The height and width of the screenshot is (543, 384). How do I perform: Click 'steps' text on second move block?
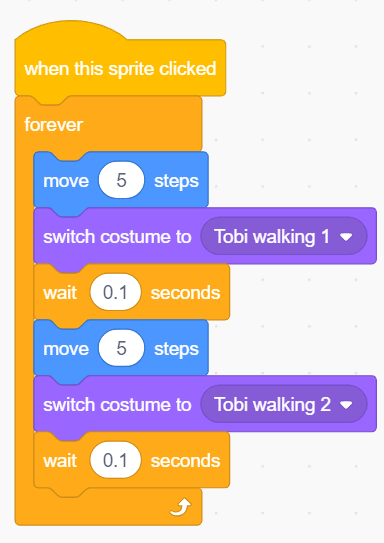click(x=176, y=349)
